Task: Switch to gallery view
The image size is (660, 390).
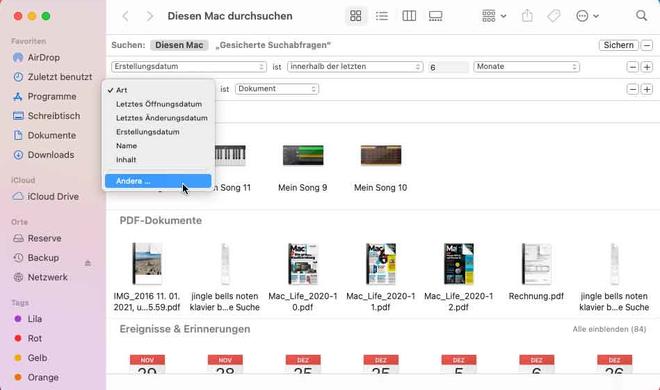Action: [435, 16]
